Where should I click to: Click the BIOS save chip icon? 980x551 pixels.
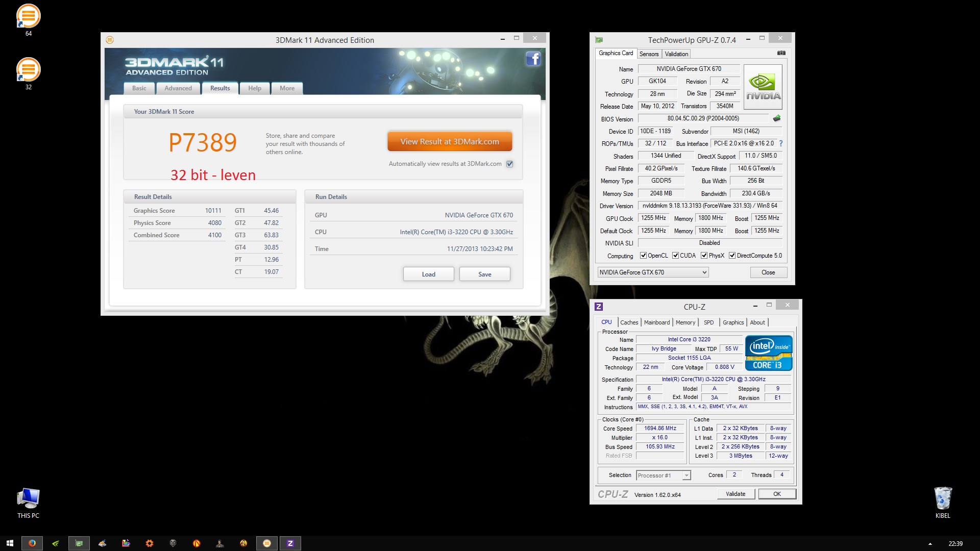click(x=777, y=118)
